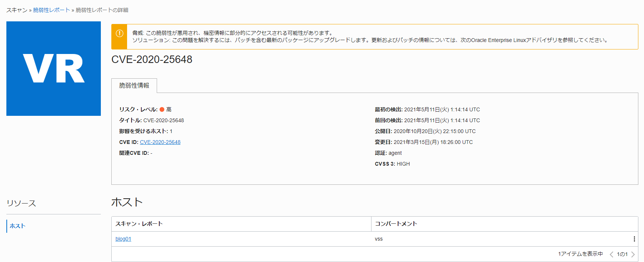Click the VR vulnerability report logo

point(54,69)
